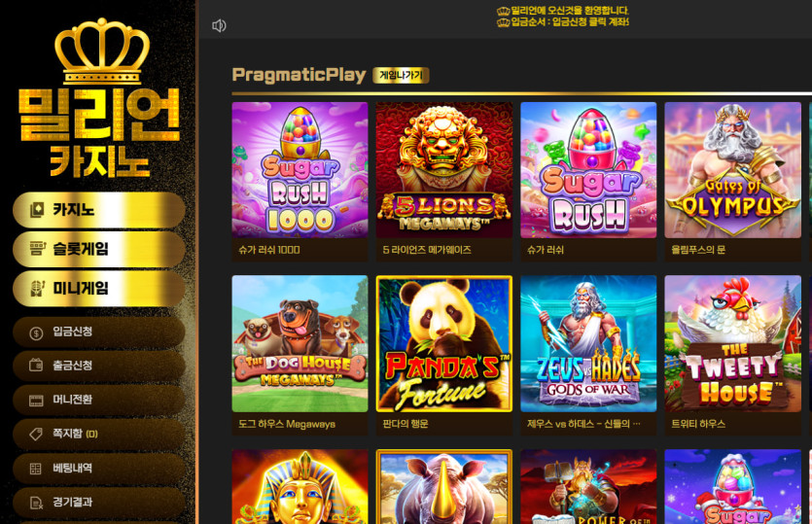This screenshot has height=524, width=812.
Task: Click the 출금신청 wallet icon
Action: pyautogui.click(x=36, y=366)
